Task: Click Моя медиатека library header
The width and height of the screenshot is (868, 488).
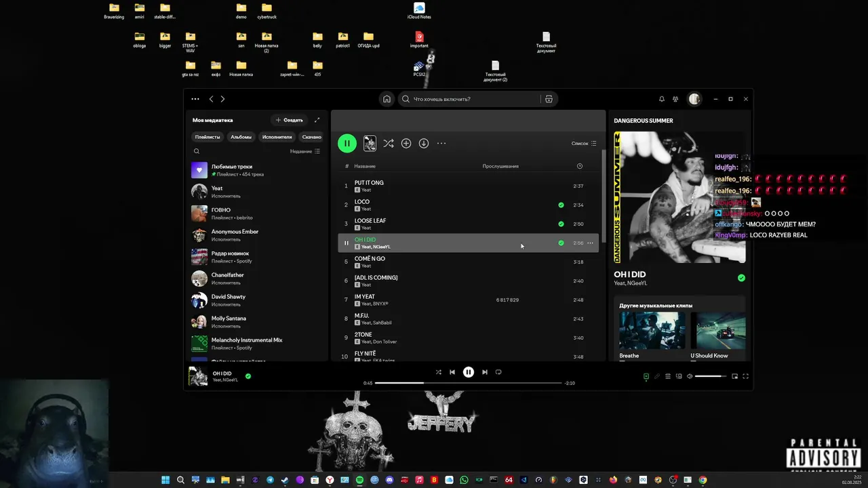Action: pos(212,120)
